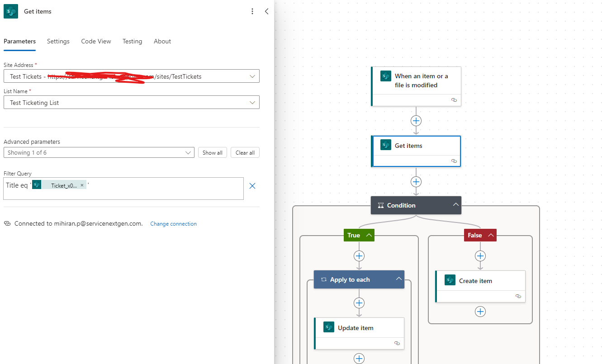Click the 'Connected to mihiran.p@servicenextgen.com' text
Image resolution: width=602 pixels, height=364 pixels.
79,223
